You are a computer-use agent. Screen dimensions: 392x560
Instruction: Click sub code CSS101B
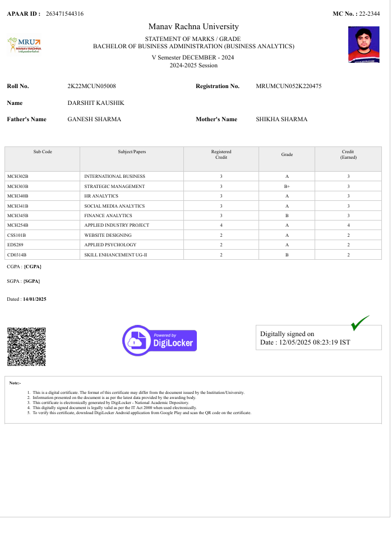click(x=16, y=235)
